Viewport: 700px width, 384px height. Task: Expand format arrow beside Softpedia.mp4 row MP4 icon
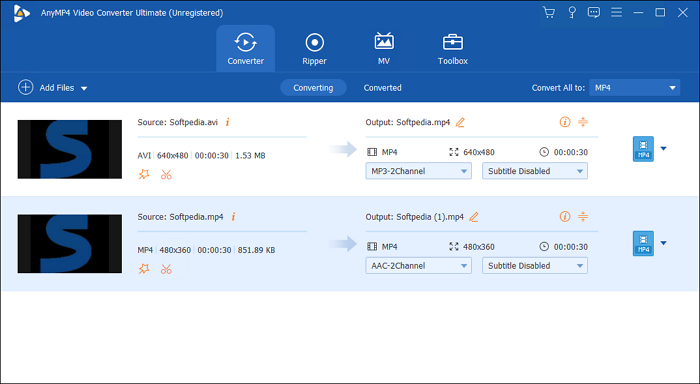pyautogui.click(x=663, y=243)
